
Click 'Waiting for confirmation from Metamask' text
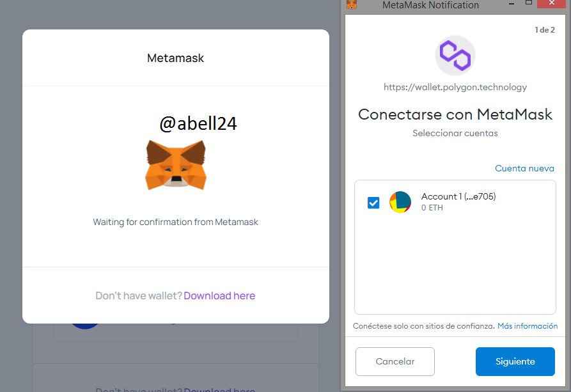pyautogui.click(x=176, y=222)
